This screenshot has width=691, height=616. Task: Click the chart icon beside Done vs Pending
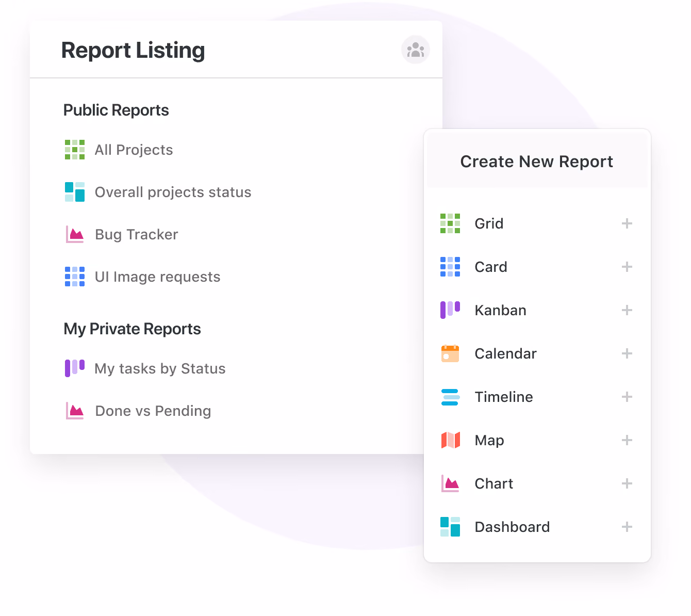(75, 411)
